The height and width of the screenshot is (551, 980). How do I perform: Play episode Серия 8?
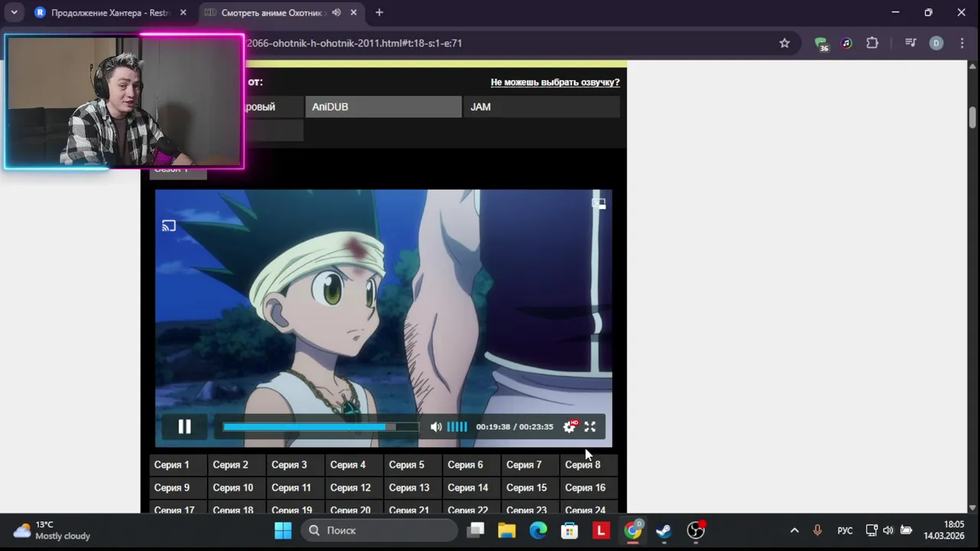coord(590,465)
